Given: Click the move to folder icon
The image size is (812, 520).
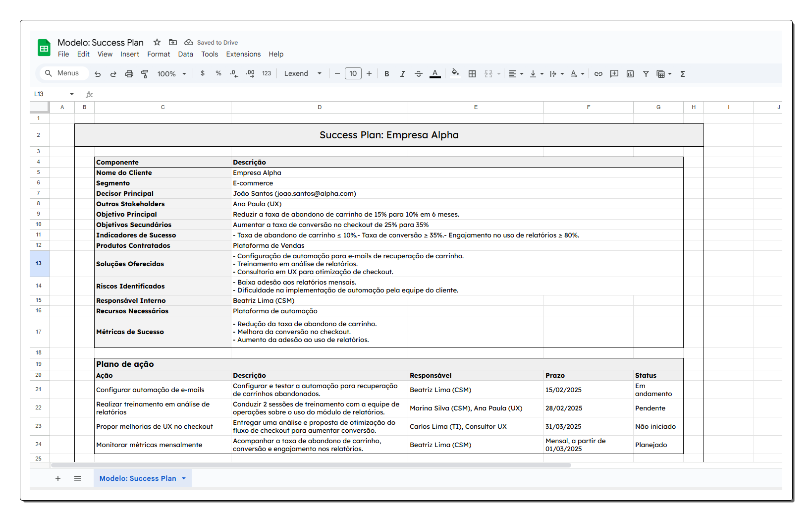Looking at the screenshot, I should (173, 42).
